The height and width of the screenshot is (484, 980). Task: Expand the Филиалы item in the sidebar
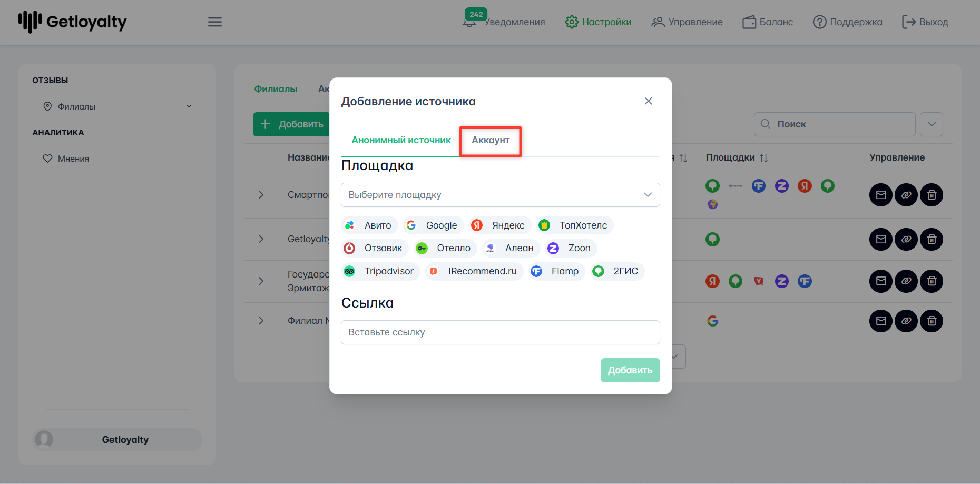pos(117,106)
